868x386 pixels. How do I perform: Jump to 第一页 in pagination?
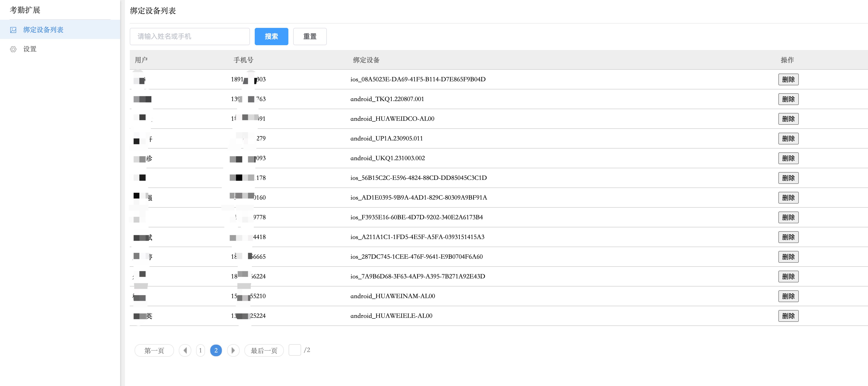pos(154,350)
